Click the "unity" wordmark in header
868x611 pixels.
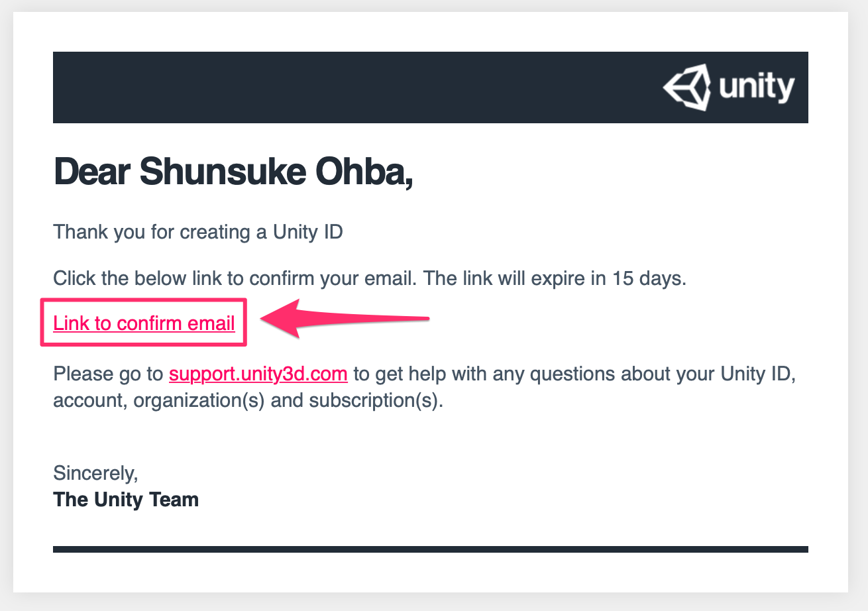click(x=757, y=87)
